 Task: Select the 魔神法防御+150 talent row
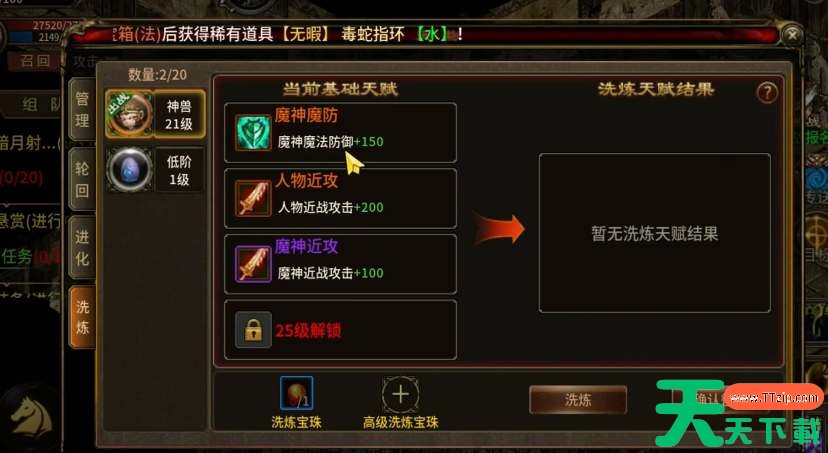tap(341, 133)
